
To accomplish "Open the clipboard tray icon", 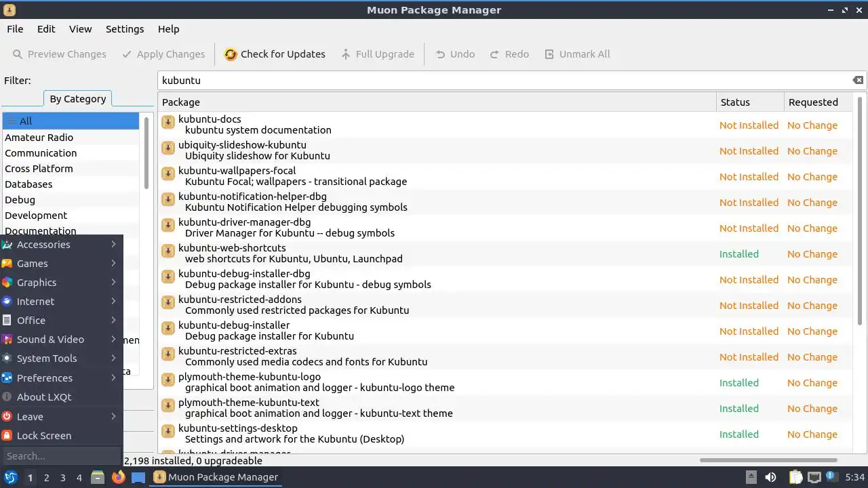I will tap(795, 477).
